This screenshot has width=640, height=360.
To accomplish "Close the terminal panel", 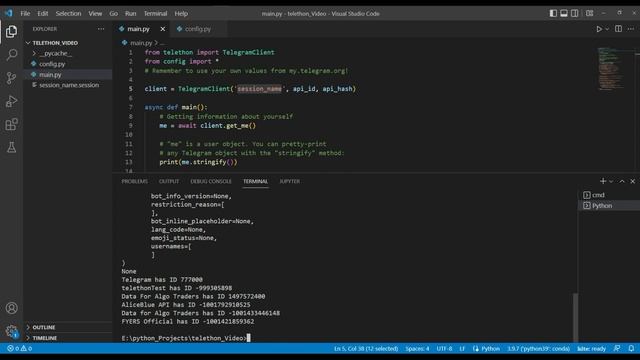I will [632, 181].
